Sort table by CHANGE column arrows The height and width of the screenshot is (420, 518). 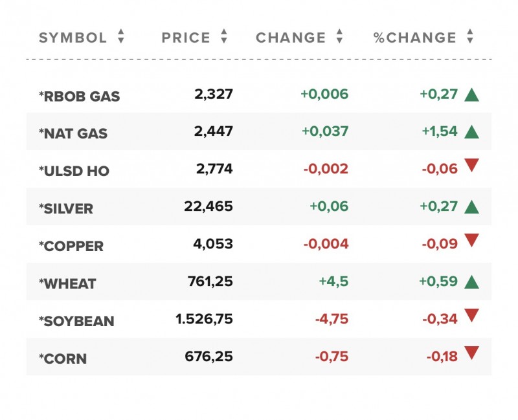click(339, 37)
